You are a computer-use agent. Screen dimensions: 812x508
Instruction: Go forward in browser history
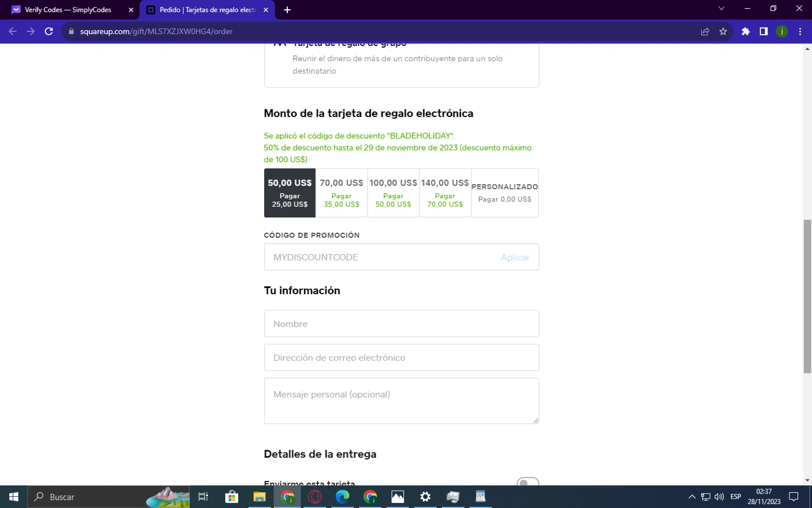pyautogui.click(x=31, y=31)
